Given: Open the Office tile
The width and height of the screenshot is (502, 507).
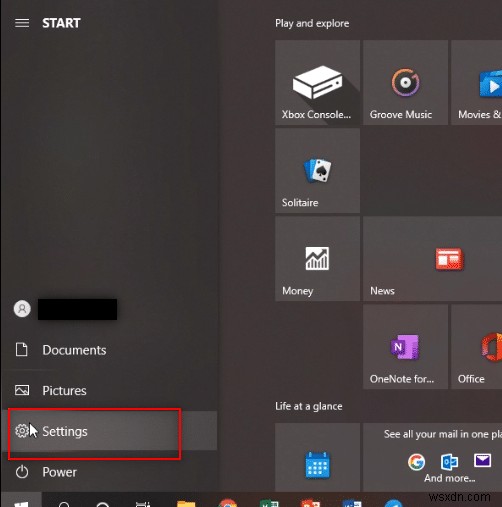Looking at the screenshot, I should pos(477,347).
